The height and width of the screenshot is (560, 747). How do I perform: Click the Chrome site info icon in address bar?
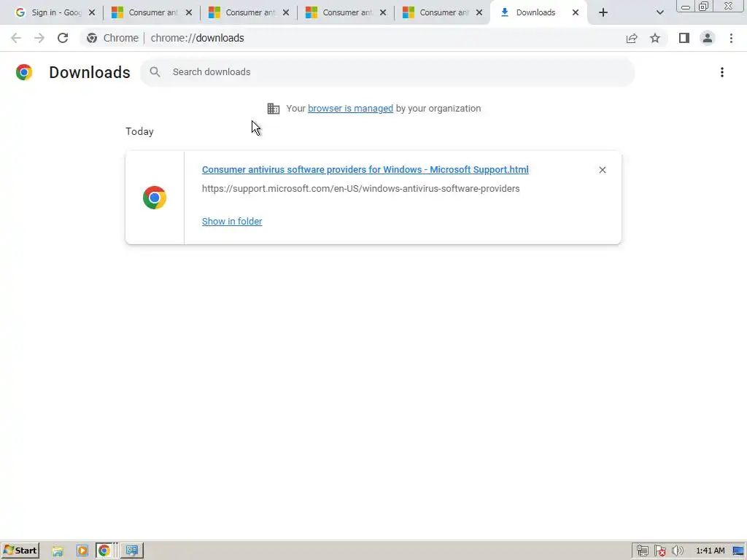click(x=92, y=38)
